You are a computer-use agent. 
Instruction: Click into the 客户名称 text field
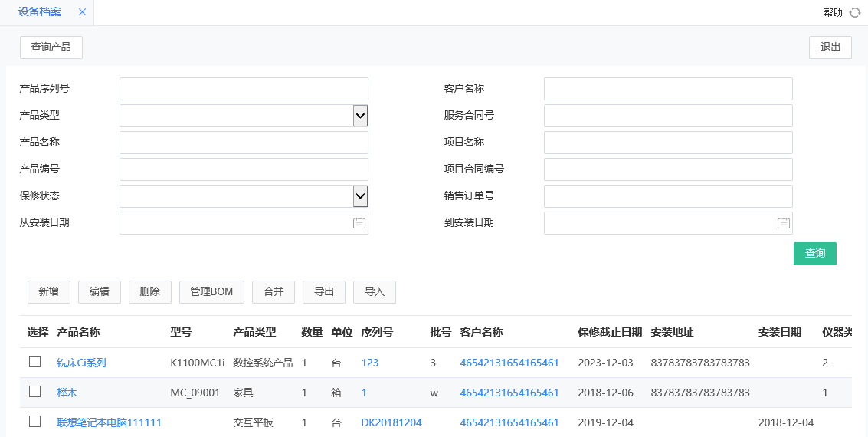[667, 89]
